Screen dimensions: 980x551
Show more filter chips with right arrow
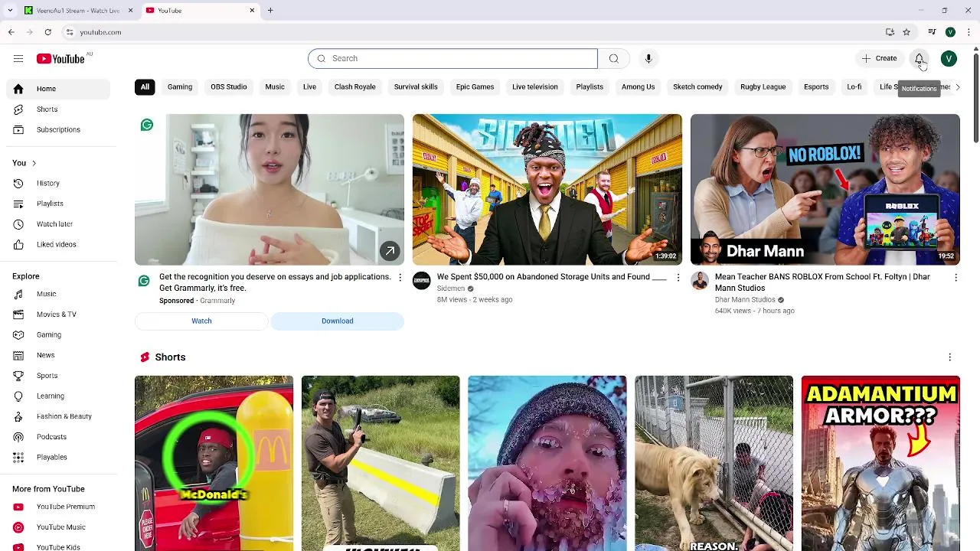tap(957, 87)
